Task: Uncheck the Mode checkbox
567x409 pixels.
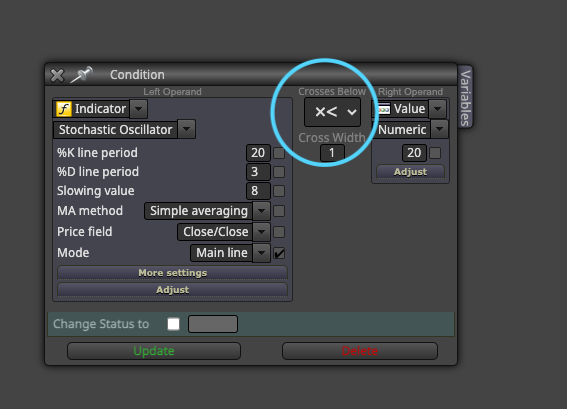Action: (279, 253)
